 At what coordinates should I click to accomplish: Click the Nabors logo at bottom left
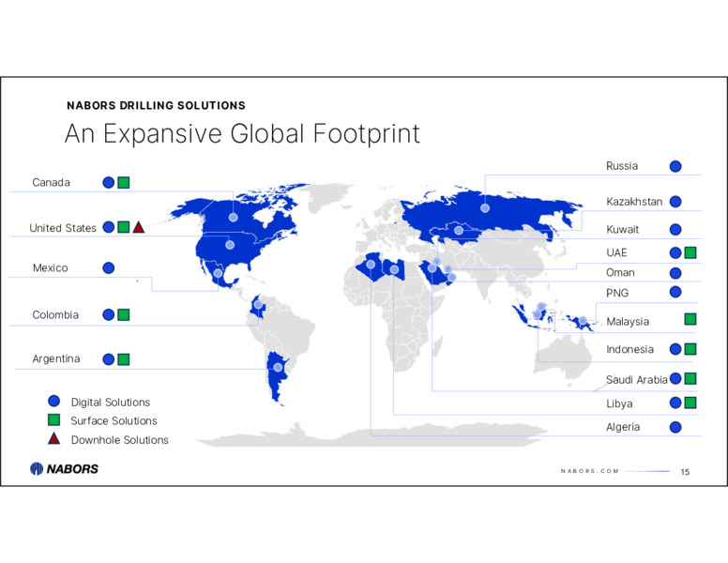click(64, 469)
